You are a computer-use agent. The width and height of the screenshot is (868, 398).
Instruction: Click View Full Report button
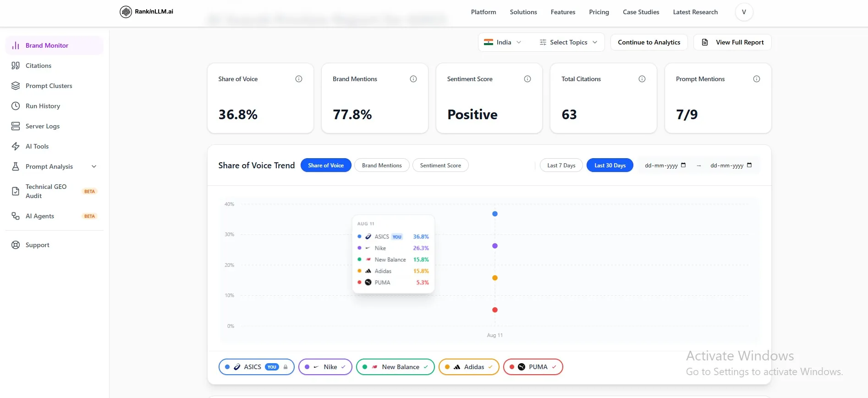point(732,42)
